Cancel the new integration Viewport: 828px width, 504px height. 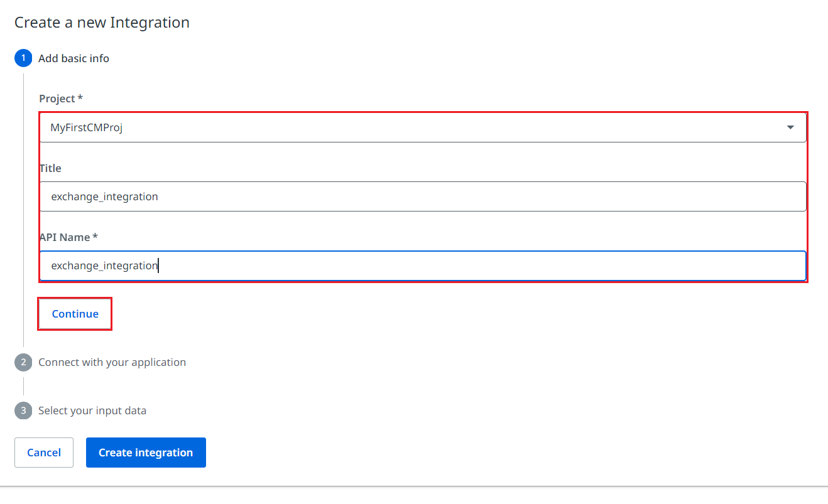(44, 453)
